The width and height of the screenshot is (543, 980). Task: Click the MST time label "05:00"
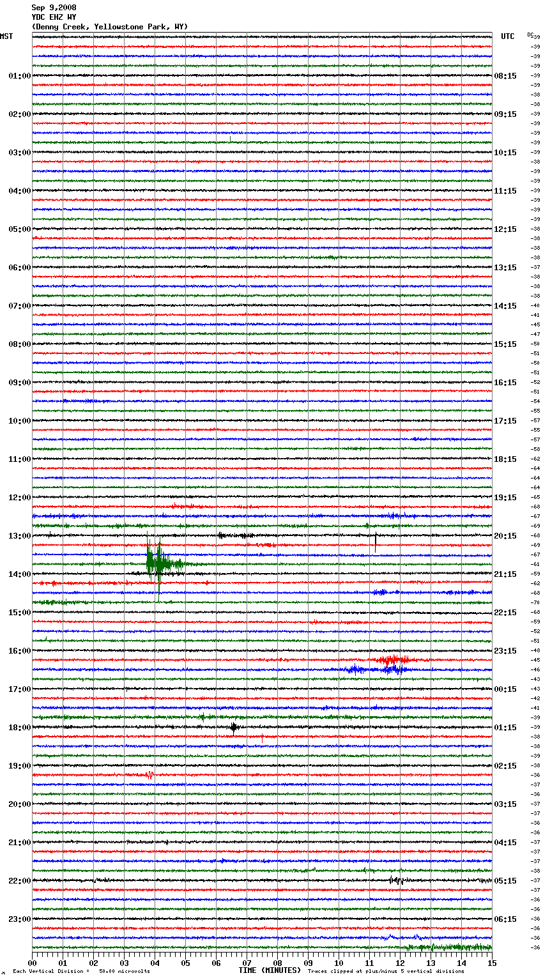pyautogui.click(x=20, y=229)
